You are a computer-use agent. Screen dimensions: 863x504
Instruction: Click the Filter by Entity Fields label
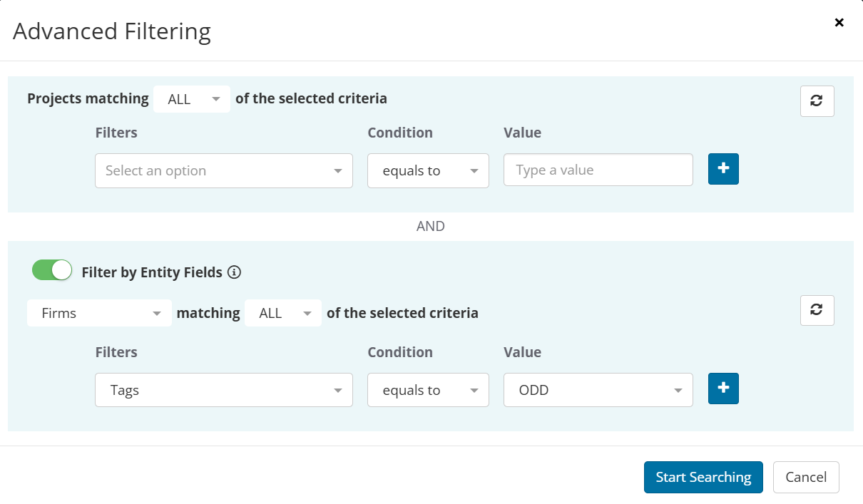tap(152, 272)
